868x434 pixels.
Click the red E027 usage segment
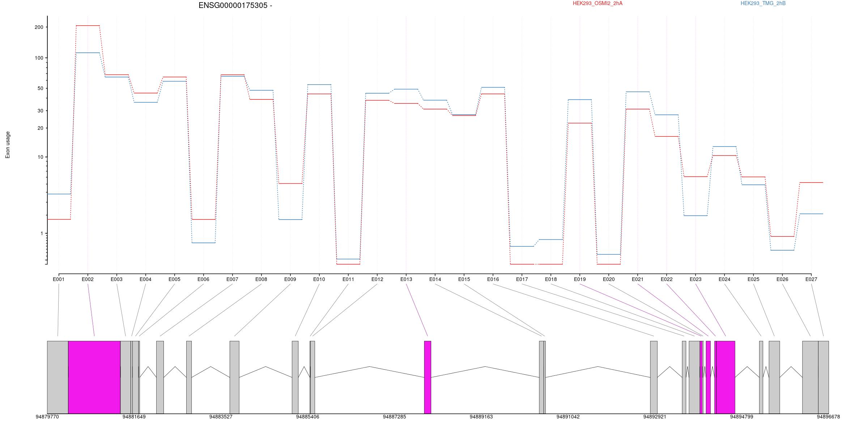pyautogui.click(x=811, y=183)
